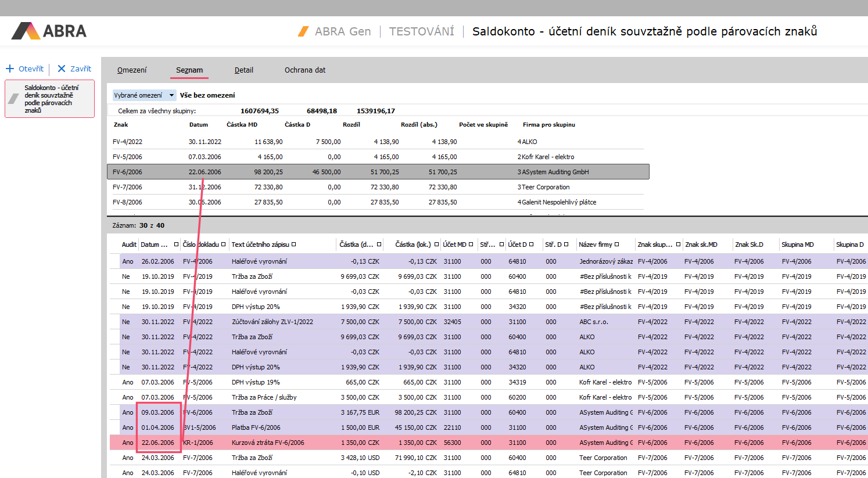The image size is (868, 478).
Task: Click the square icon in Název firmy header
Action: point(617,245)
